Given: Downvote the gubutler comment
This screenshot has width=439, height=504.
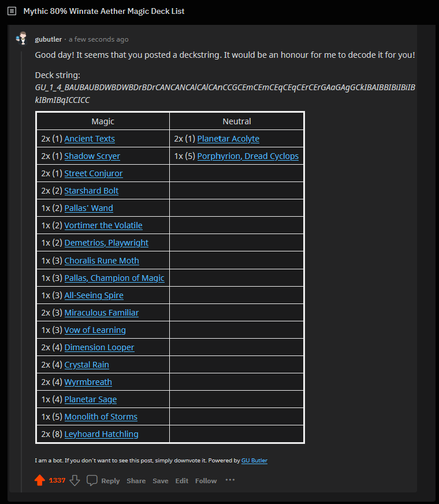Looking at the screenshot, I should (x=75, y=480).
